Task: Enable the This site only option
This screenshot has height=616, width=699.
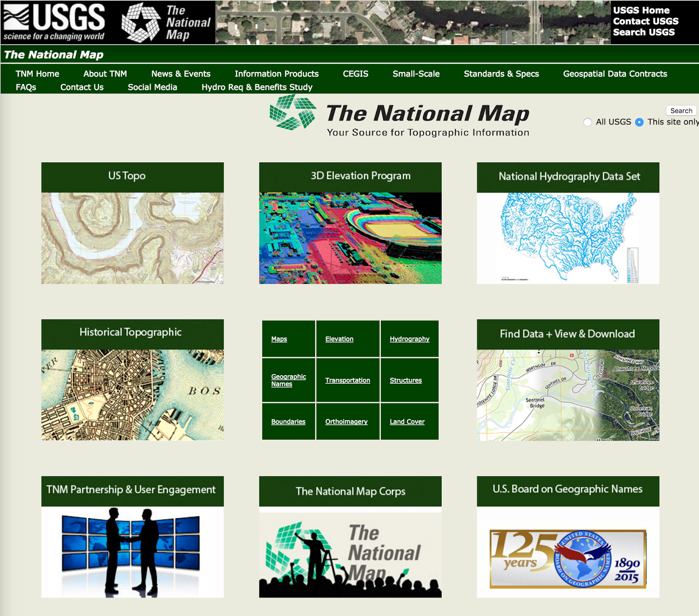Action: click(640, 123)
